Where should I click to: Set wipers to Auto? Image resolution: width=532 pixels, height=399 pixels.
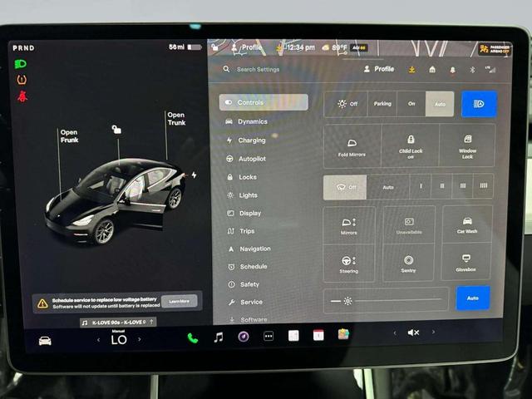tap(388, 187)
